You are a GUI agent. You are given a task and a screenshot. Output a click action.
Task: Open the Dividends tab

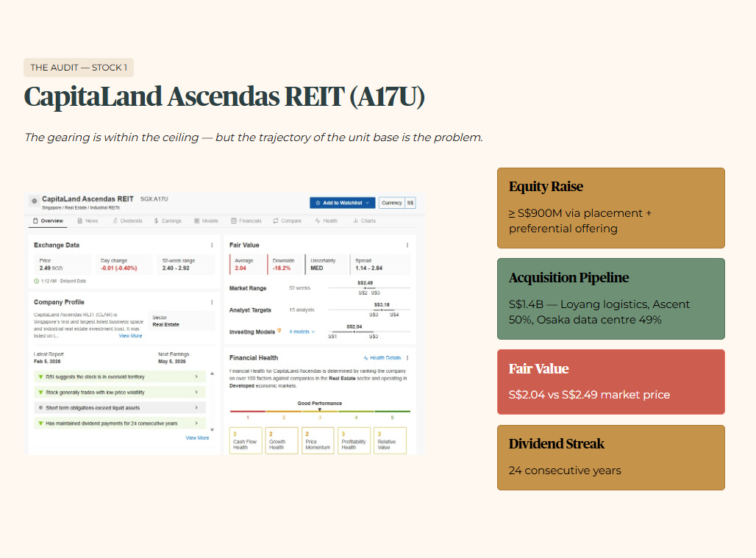(128, 221)
